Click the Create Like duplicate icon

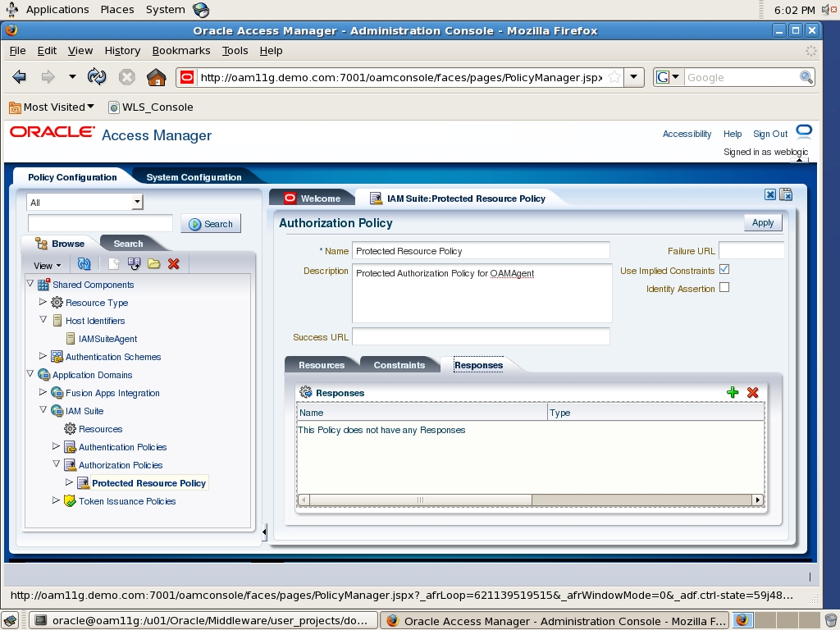(x=135, y=263)
